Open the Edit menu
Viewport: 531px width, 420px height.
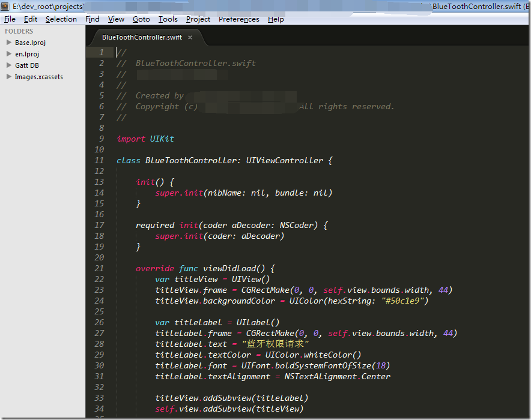click(x=31, y=19)
